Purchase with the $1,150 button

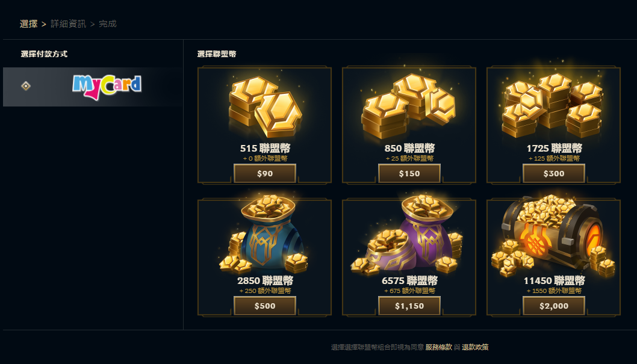409,306
